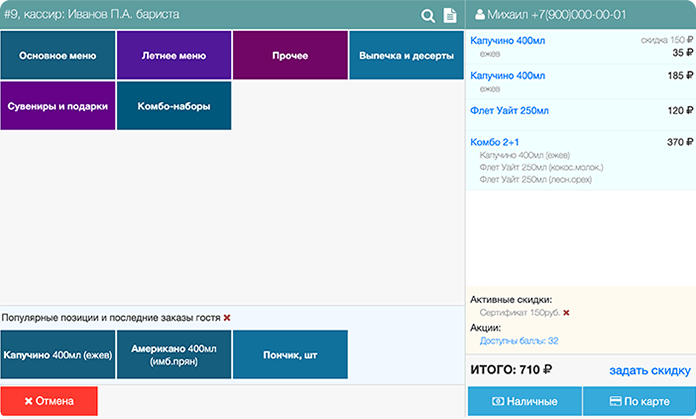This screenshot has width=696, height=419.
Task: Click the customer Михаил user icon
Action: click(480, 15)
